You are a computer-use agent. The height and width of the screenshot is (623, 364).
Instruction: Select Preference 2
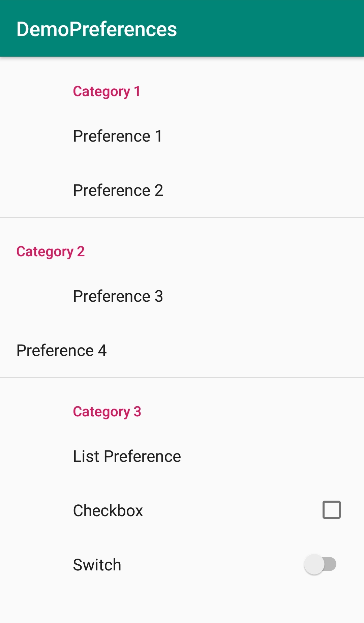point(118,190)
